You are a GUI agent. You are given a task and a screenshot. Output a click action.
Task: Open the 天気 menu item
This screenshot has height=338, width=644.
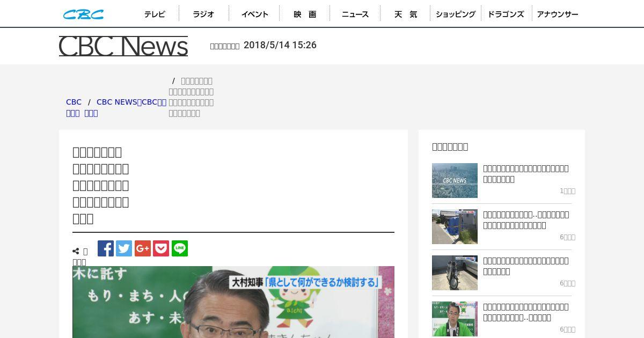[x=406, y=14]
